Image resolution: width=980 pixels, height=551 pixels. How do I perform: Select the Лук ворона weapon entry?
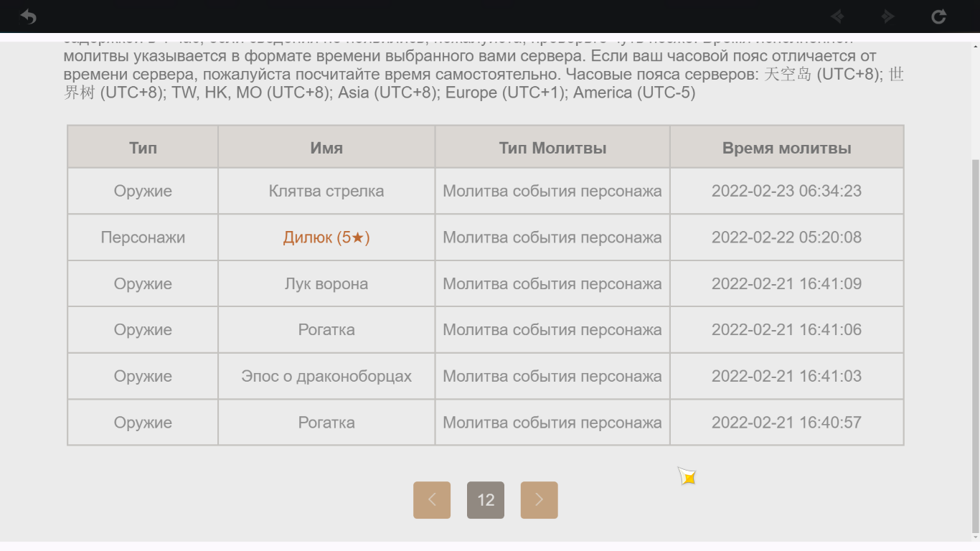(326, 284)
